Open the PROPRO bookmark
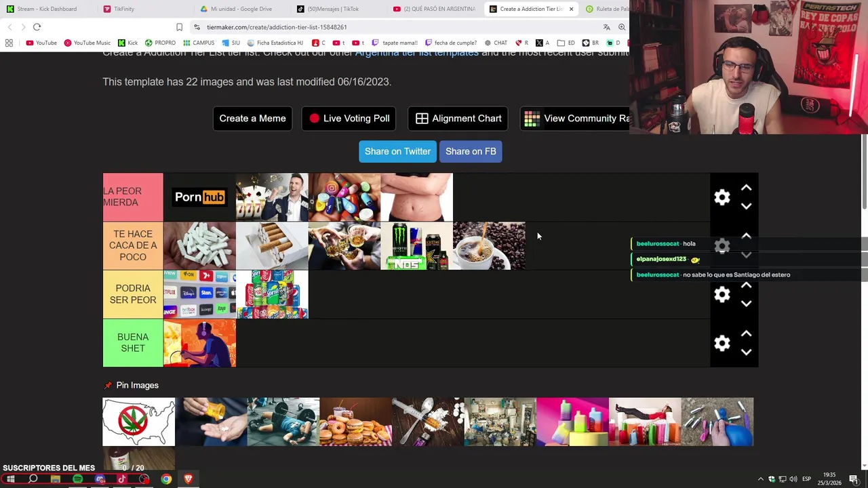This screenshot has height=488, width=868. point(160,43)
